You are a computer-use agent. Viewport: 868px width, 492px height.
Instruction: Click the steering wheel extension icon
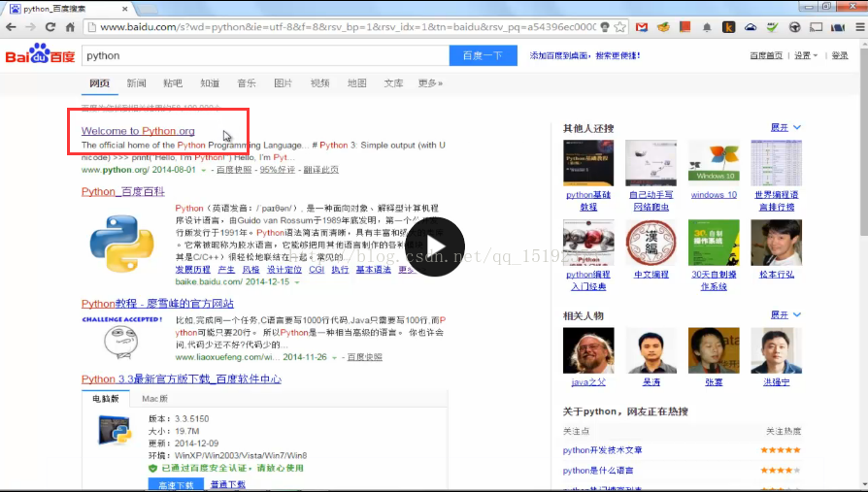794,26
